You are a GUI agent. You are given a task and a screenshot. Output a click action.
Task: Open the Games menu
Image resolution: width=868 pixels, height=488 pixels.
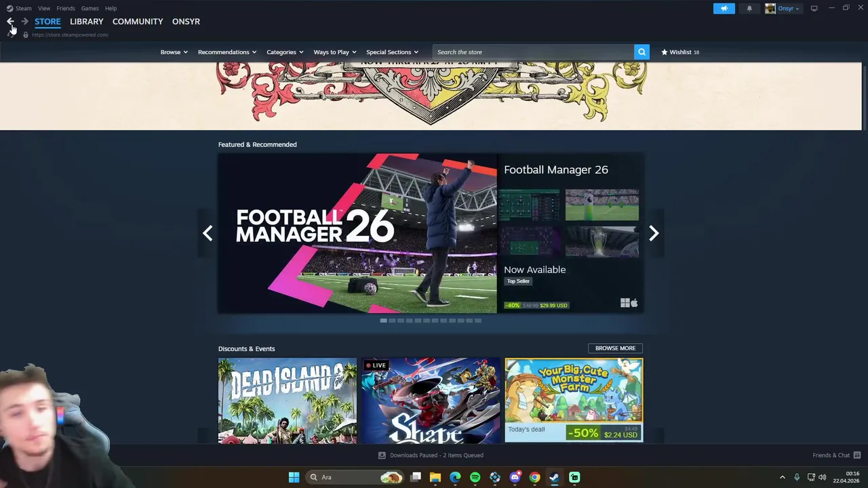(90, 8)
